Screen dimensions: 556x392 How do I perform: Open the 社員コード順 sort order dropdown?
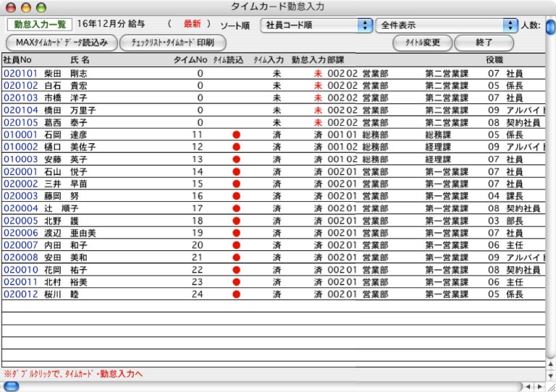315,25
